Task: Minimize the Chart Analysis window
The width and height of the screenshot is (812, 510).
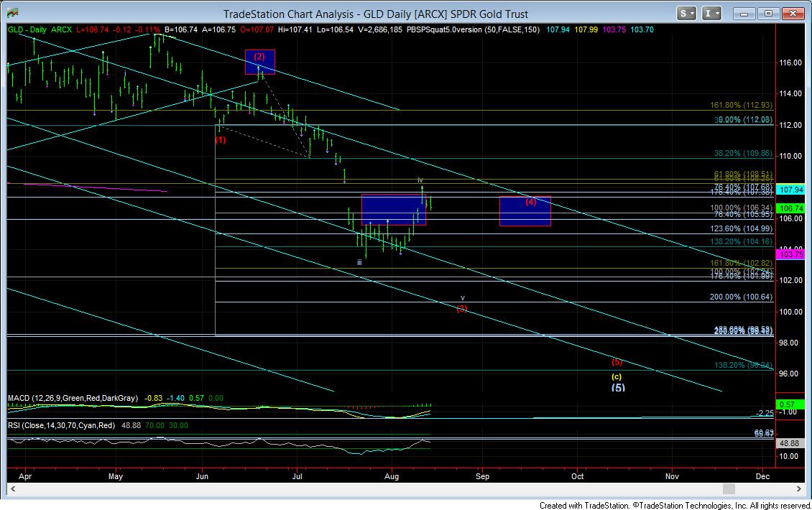Action: [744, 14]
